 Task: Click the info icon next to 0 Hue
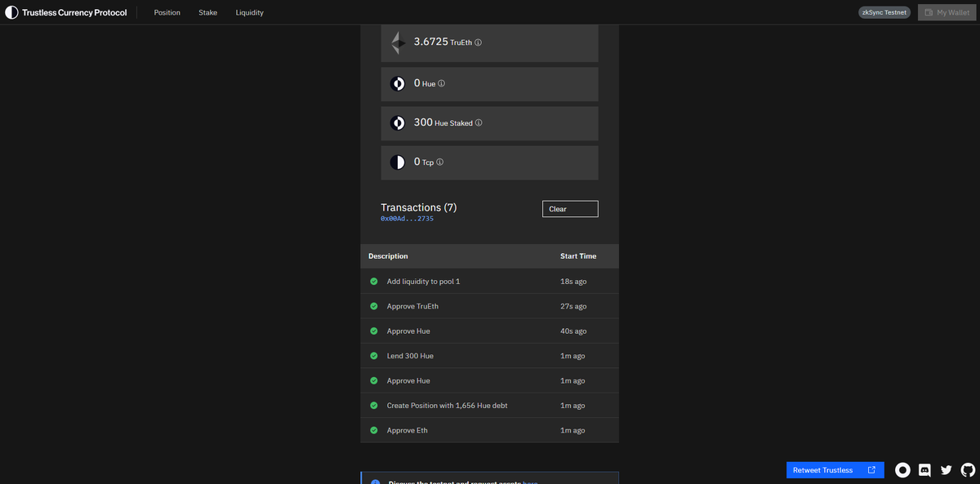point(441,83)
